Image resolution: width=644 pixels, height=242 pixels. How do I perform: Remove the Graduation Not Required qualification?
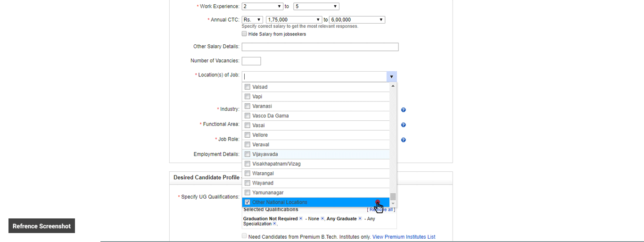(x=301, y=218)
